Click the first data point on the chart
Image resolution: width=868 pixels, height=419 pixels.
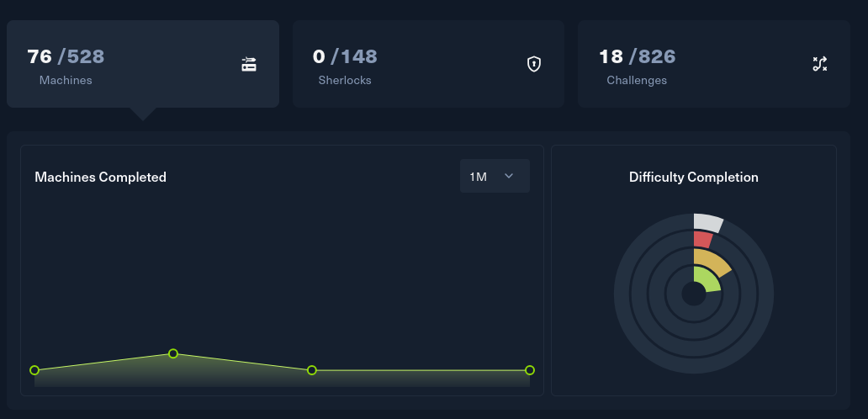pos(34,370)
